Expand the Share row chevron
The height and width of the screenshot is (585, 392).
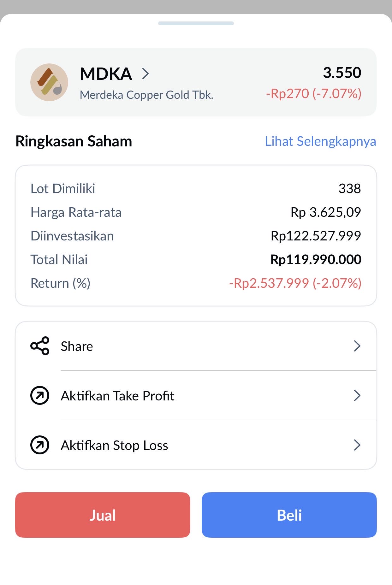tap(357, 346)
